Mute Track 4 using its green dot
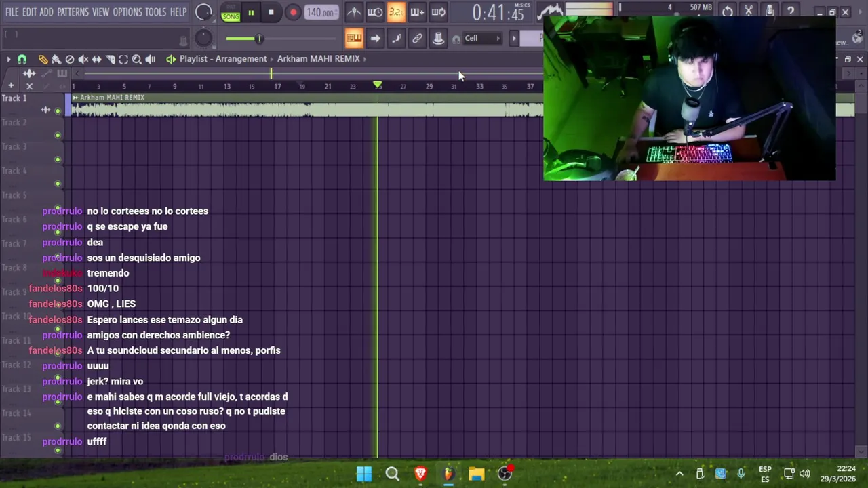 (x=58, y=184)
